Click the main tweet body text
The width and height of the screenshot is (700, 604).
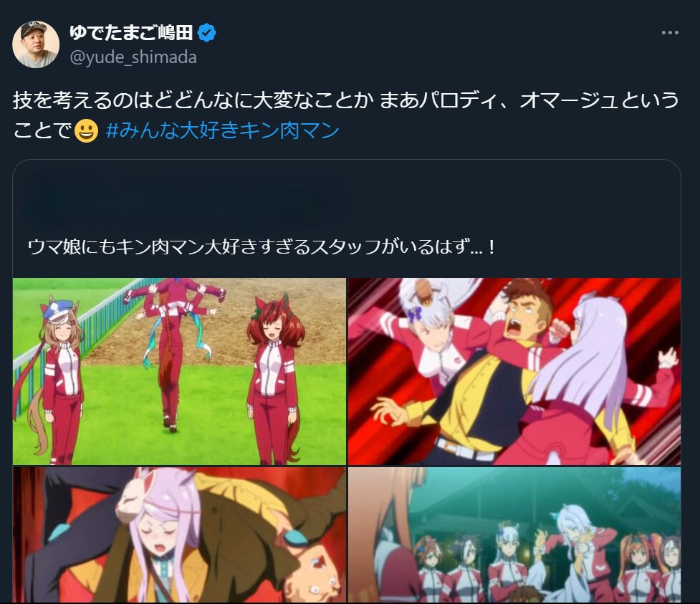tap(346, 115)
